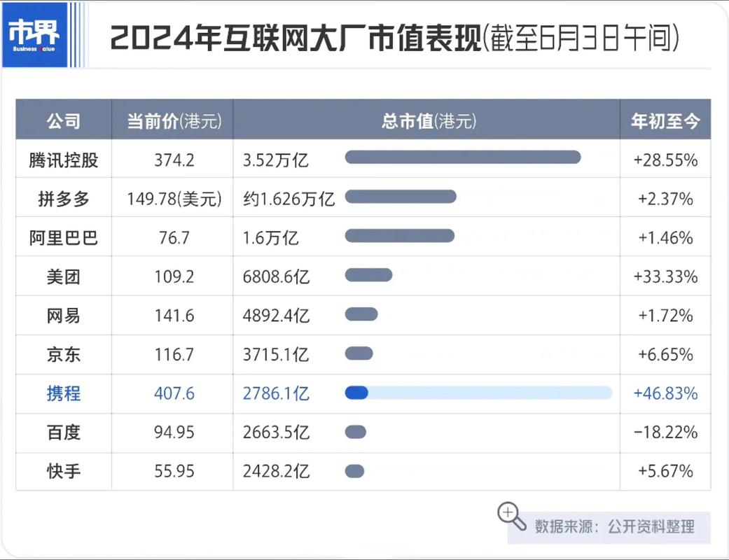Click the magnifier icon beside 数据来源
Image resolution: width=729 pixels, height=560 pixels.
click(x=511, y=516)
